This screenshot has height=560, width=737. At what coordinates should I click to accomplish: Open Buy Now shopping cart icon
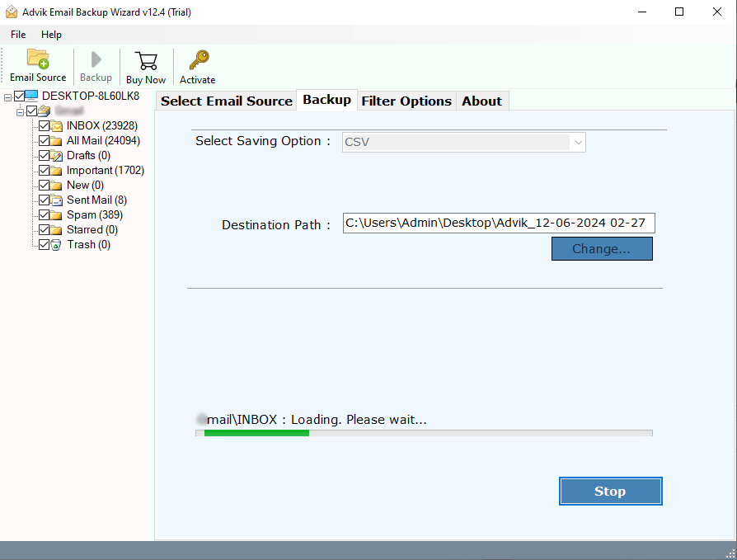click(x=146, y=61)
